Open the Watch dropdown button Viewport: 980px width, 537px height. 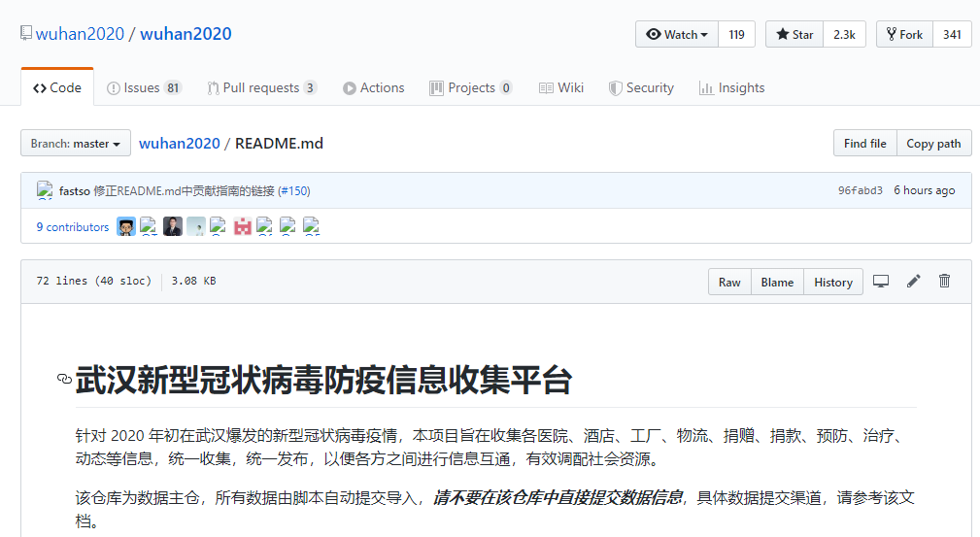point(677,34)
